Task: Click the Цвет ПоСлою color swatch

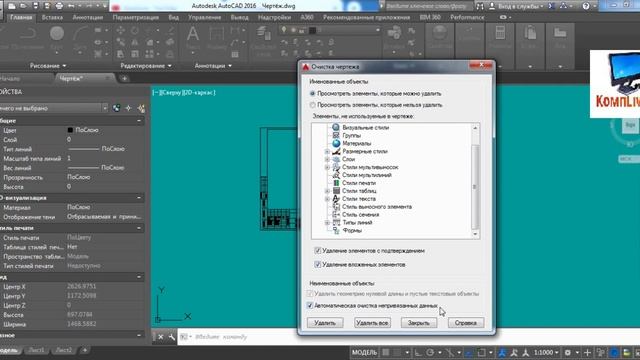Action: click(x=70, y=130)
